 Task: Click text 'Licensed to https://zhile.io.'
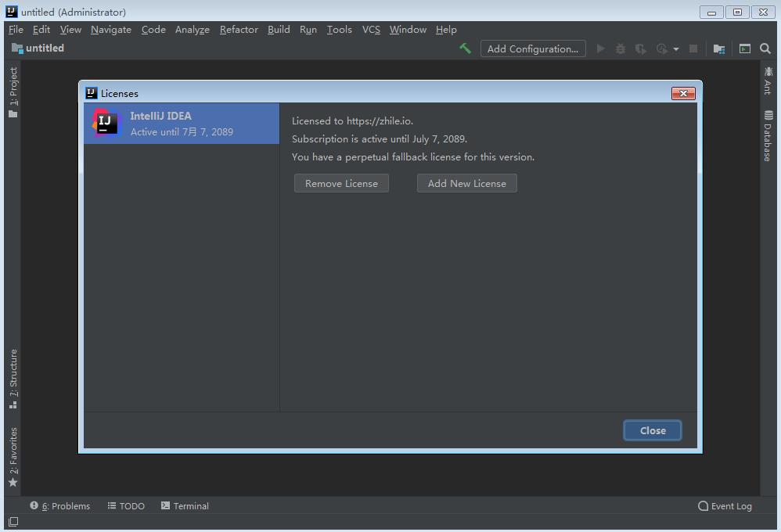[x=352, y=121]
